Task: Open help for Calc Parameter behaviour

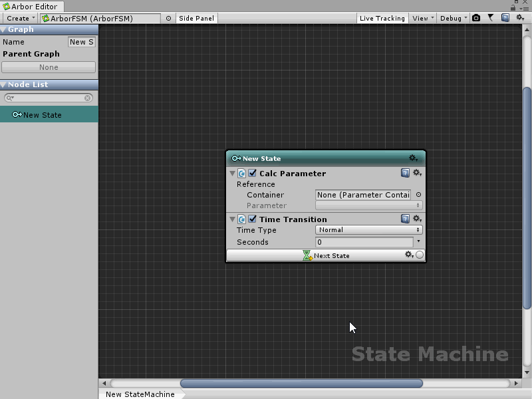Action: 405,173
